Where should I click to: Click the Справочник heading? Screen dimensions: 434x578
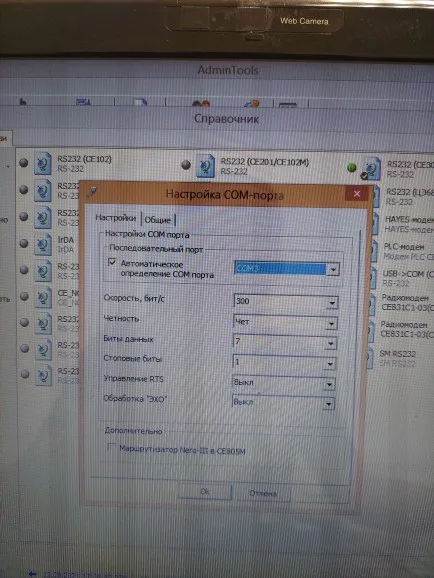226,119
